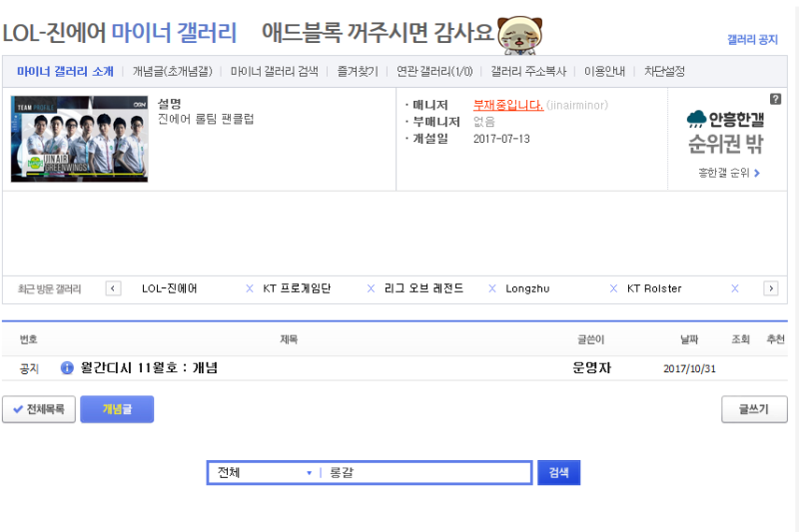The image size is (799, 532).
Task: Open 차단설정 menu item
Action: coord(664,71)
